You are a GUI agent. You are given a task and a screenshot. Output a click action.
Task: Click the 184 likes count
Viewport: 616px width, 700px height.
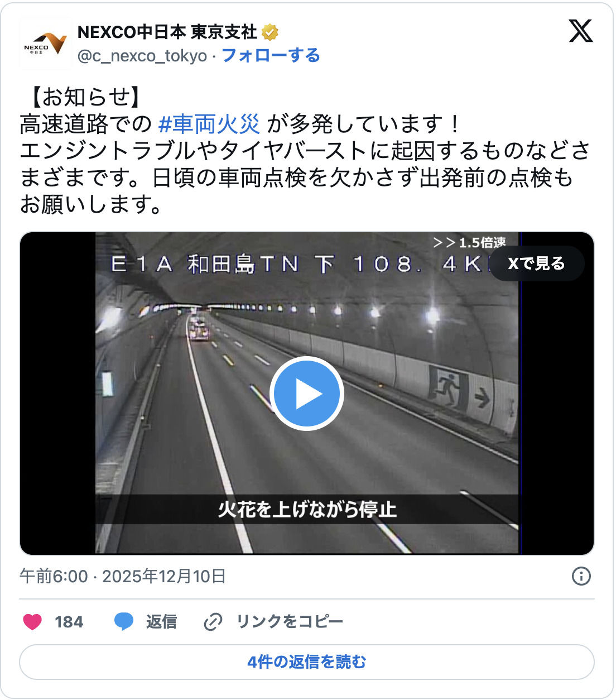click(69, 621)
